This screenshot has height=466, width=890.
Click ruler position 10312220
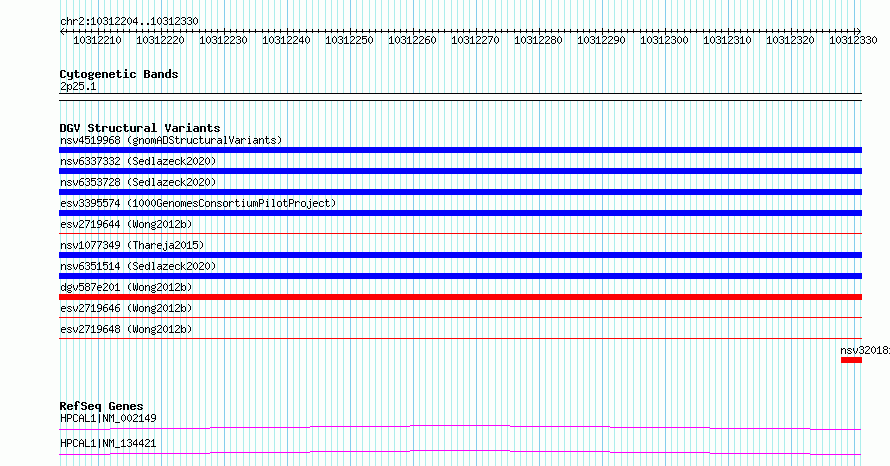point(160,40)
